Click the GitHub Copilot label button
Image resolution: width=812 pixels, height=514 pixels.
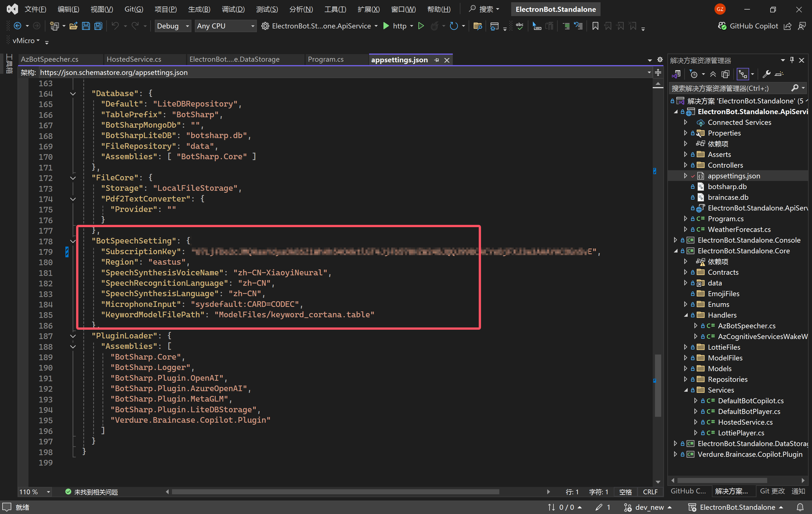[754, 26]
